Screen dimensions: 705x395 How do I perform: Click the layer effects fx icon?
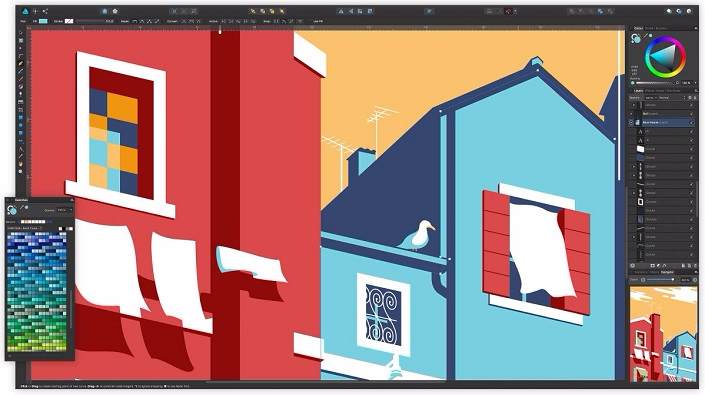(664, 266)
